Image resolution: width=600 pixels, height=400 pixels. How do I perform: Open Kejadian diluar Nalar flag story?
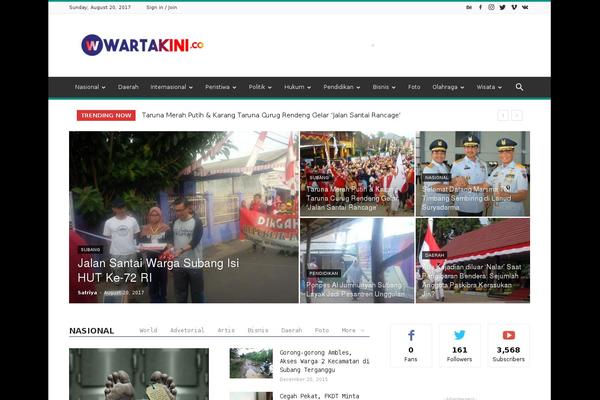[x=471, y=280]
